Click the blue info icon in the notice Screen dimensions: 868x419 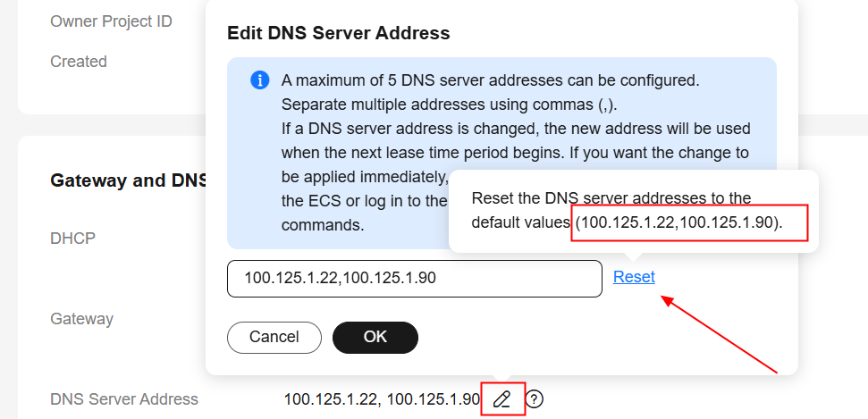point(259,80)
